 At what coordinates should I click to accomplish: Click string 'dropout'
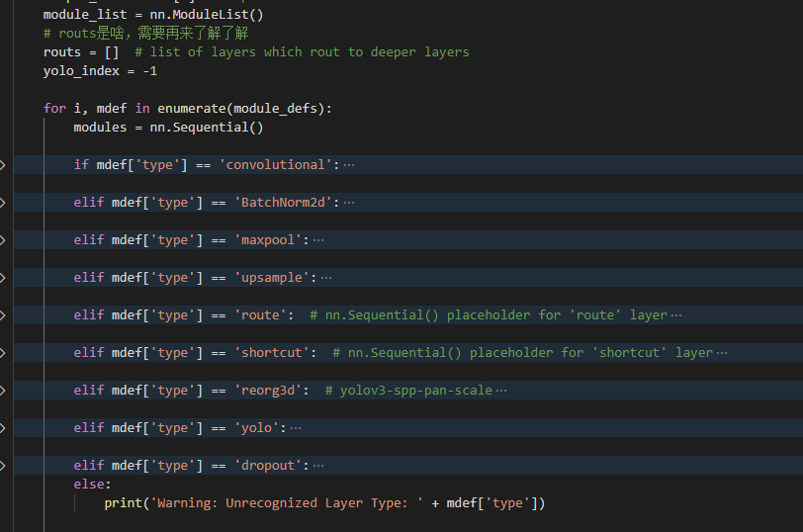tap(268, 466)
